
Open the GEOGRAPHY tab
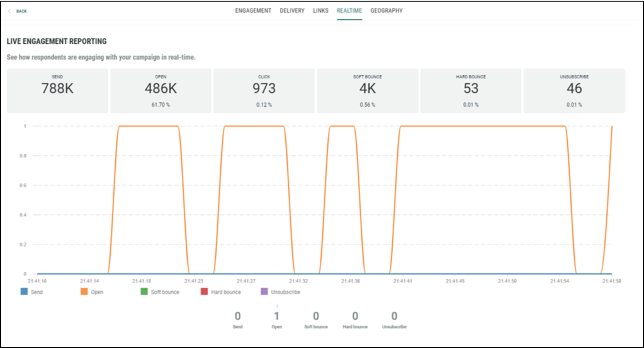(386, 11)
